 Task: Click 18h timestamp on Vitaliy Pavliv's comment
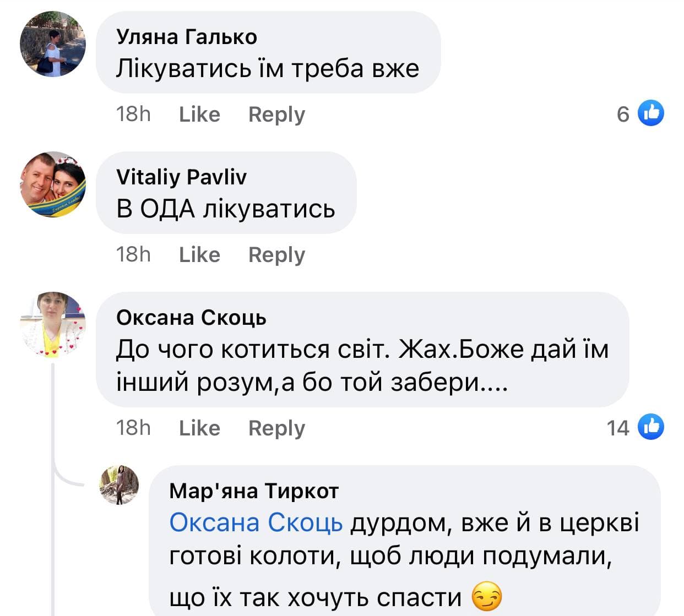133,254
